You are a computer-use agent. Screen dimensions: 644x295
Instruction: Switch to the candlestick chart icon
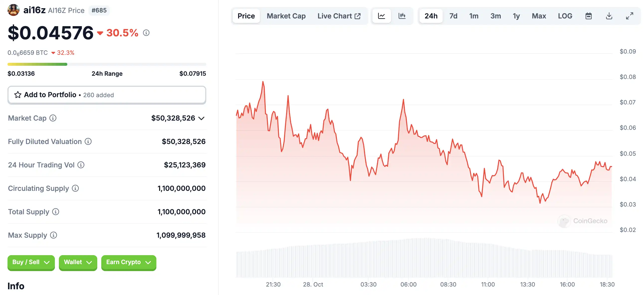(402, 16)
